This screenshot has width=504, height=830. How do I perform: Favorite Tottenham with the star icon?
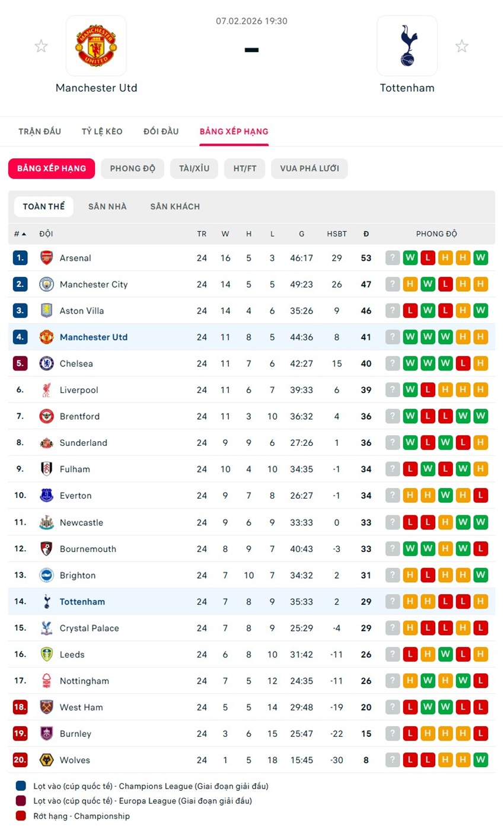pyautogui.click(x=462, y=46)
